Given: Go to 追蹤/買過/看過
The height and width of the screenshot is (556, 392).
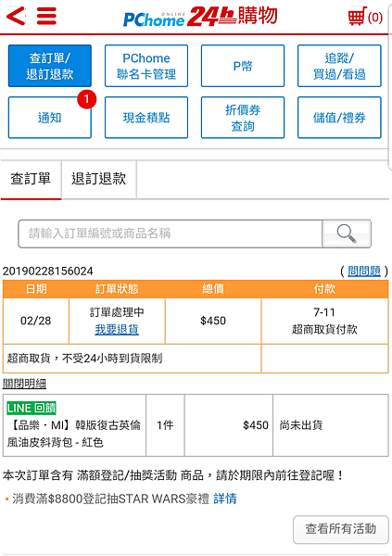Looking at the screenshot, I should tap(339, 66).
